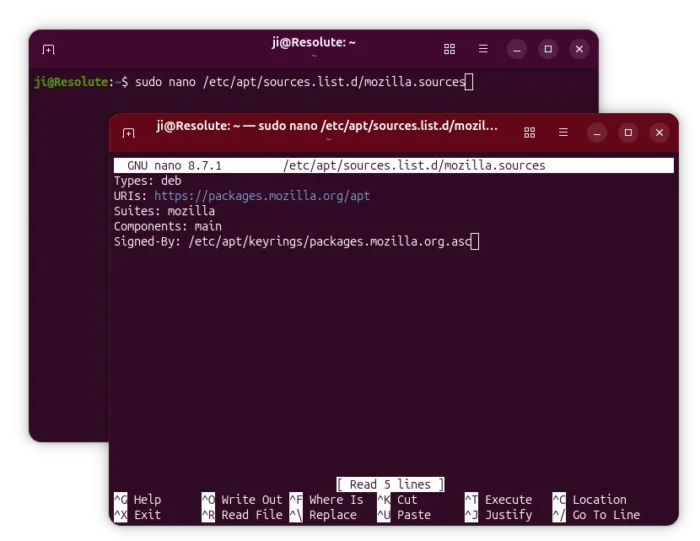This screenshot has width=700, height=541.
Task: Show tab overview grid in the nano window
Action: (x=530, y=132)
